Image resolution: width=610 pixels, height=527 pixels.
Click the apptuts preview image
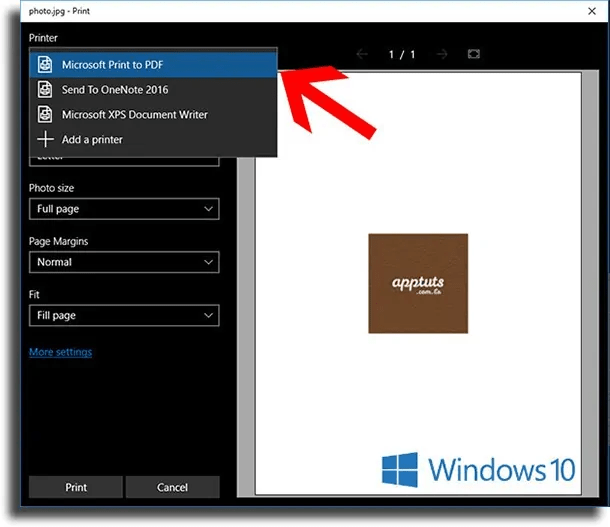418,284
